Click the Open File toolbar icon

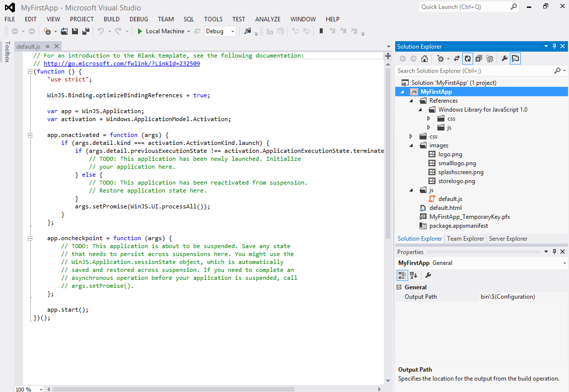(64, 32)
